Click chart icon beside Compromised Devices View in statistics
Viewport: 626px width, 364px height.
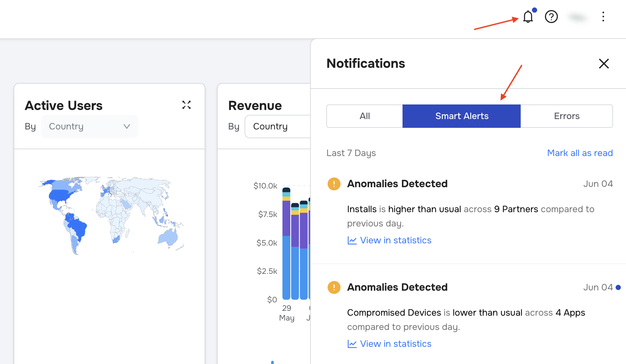point(352,344)
